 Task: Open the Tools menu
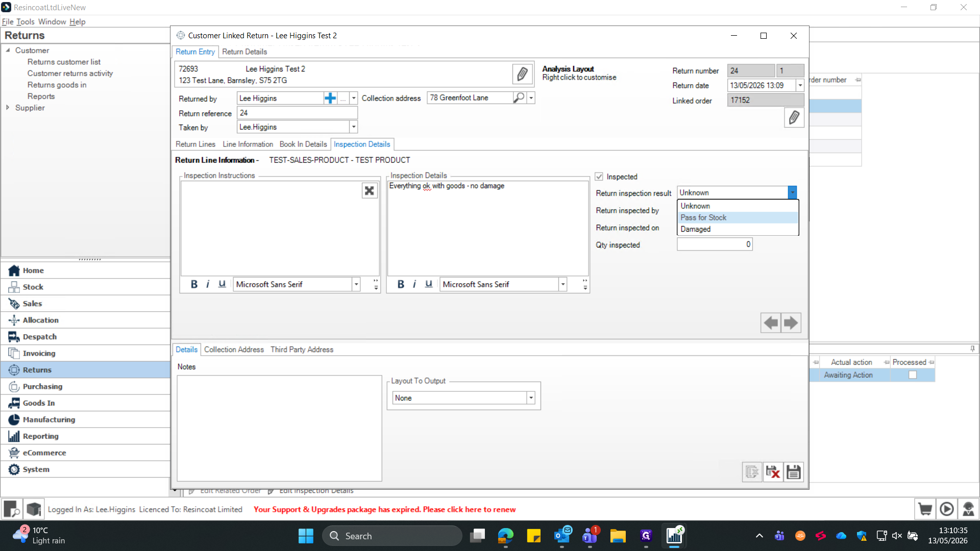(x=25, y=21)
